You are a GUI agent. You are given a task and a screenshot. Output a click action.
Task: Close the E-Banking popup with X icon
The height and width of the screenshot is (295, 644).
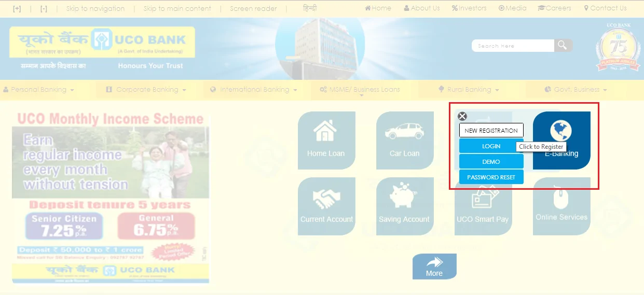click(x=462, y=117)
